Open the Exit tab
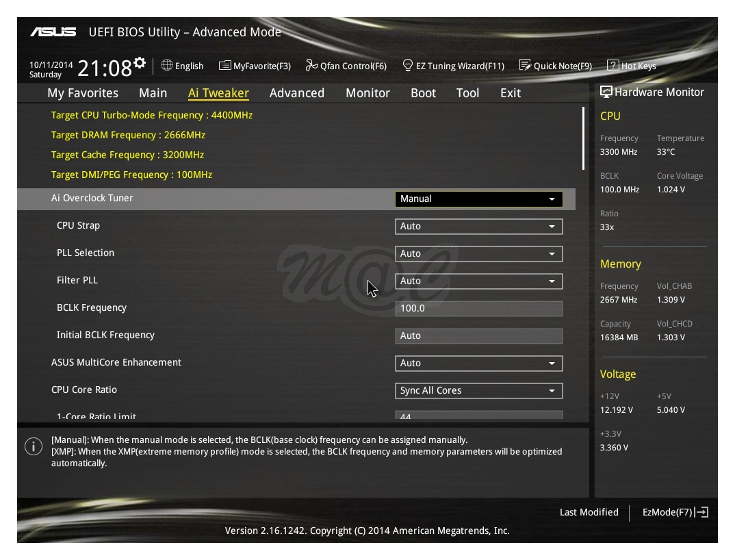Screen dimensions: 735x560 pyautogui.click(x=511, y=93)
